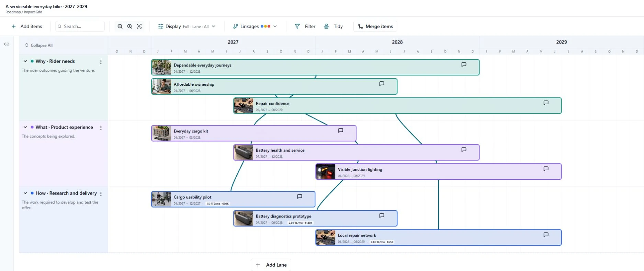
Task: Click the zoom in magnifier icon
Action: point(129,26)
